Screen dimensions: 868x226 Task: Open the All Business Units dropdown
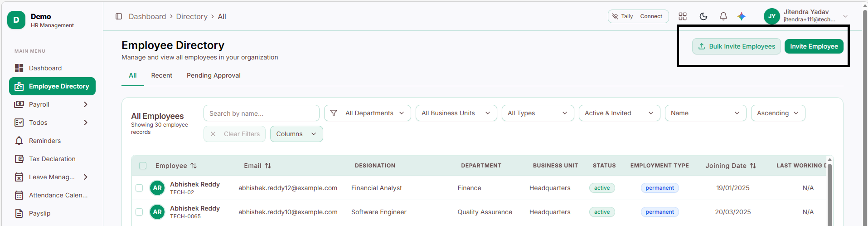[x=456, y=113]
